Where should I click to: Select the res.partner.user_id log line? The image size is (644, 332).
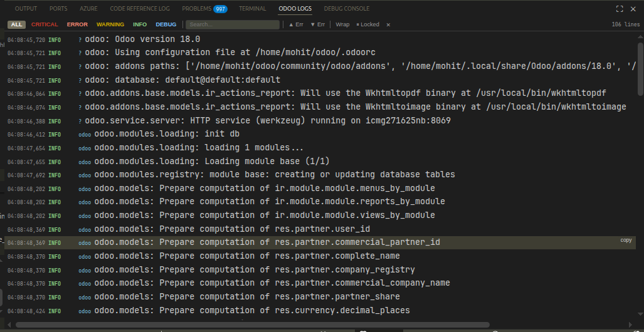[x=320, y=229]
